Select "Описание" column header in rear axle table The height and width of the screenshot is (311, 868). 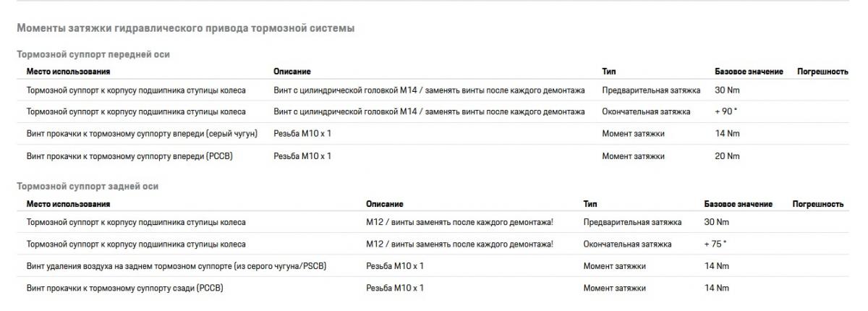385,205
